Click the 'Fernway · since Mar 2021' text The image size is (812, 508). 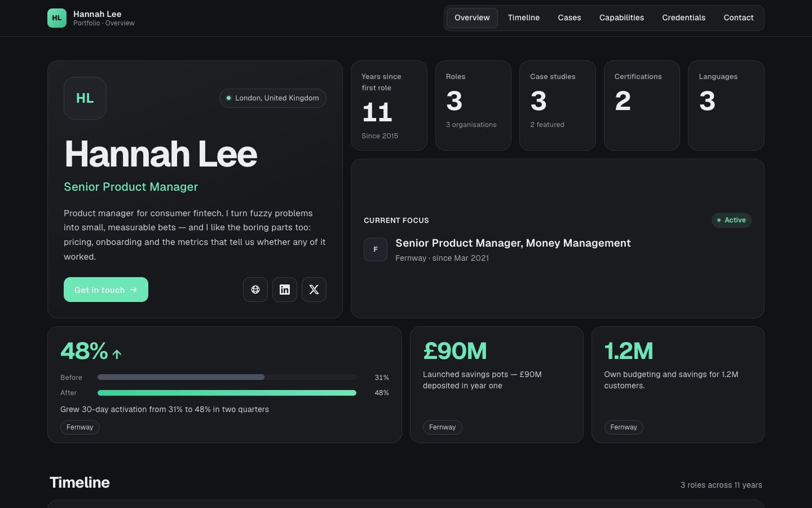pyautogui.click(x=442, y=258)
